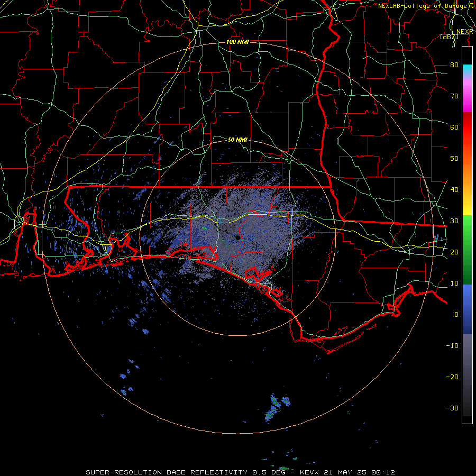Click the KEVX station identifier in caption
Image resolution: width=476 pixels, height=476 pixels.
coord(309,472)
